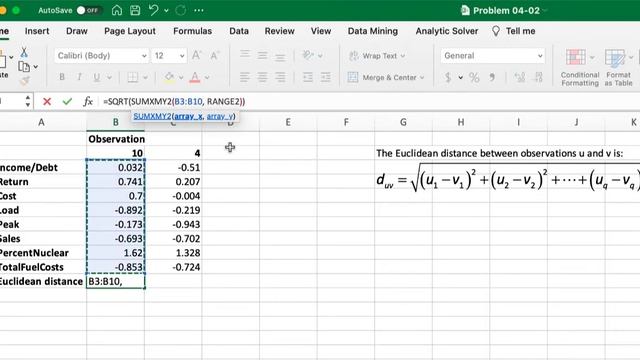Toggle Italic formatting

pyautogui.click(x=79, y=77)
